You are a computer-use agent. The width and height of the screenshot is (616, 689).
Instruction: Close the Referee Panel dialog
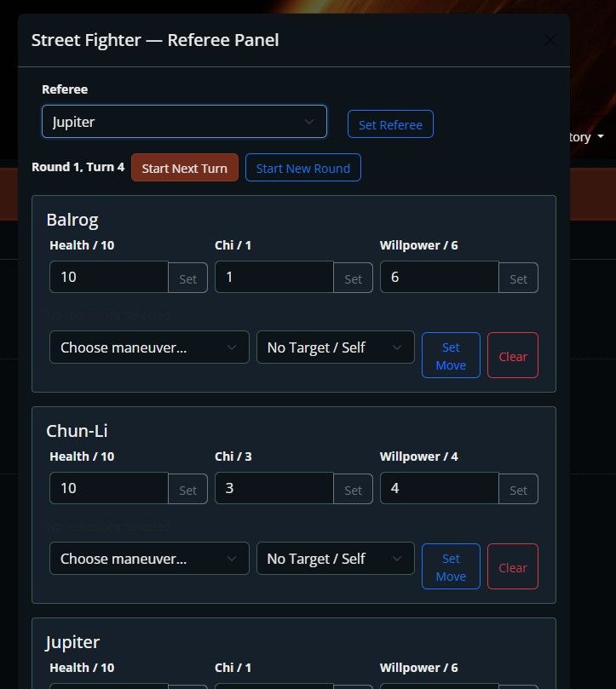pyautogui.click(x=550, y=40)
